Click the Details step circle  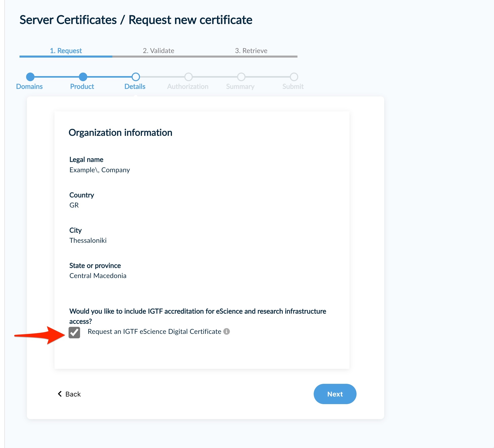136,77
